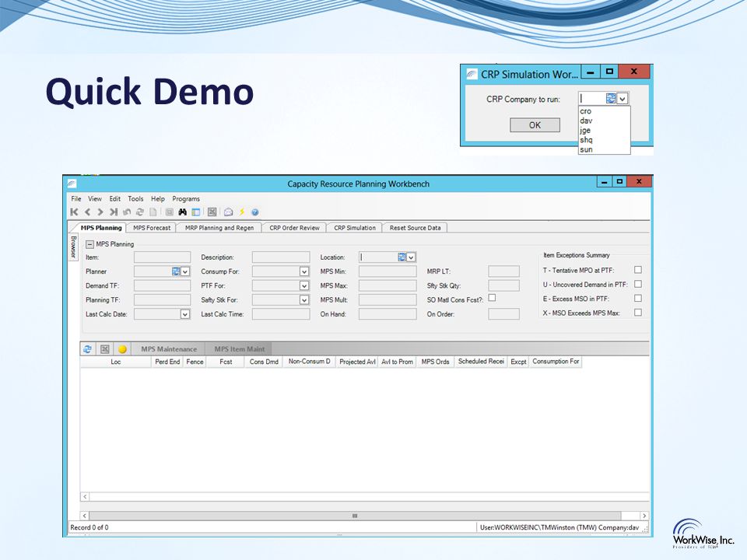Viewport: 747px width, 560px height.
Task: Toggle SO Matl Cons Fcst checkbox
Action: [492, 298]
